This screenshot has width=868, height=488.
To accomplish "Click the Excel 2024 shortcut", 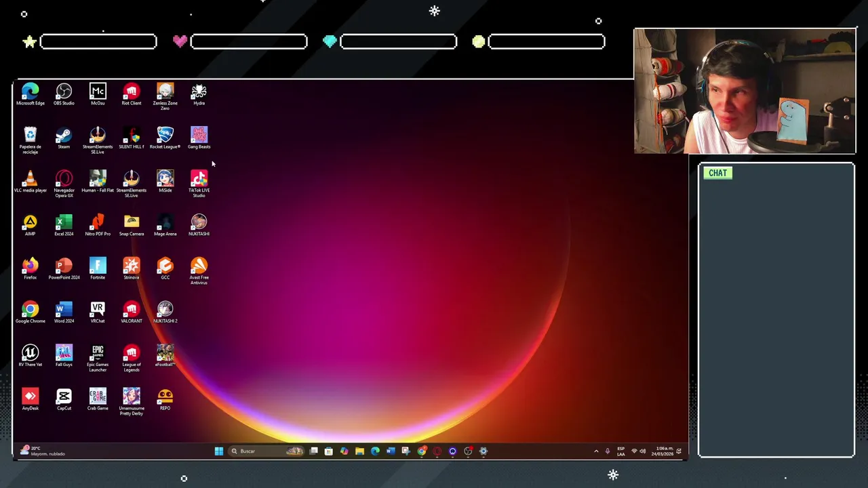I will (x=64, y=225).
